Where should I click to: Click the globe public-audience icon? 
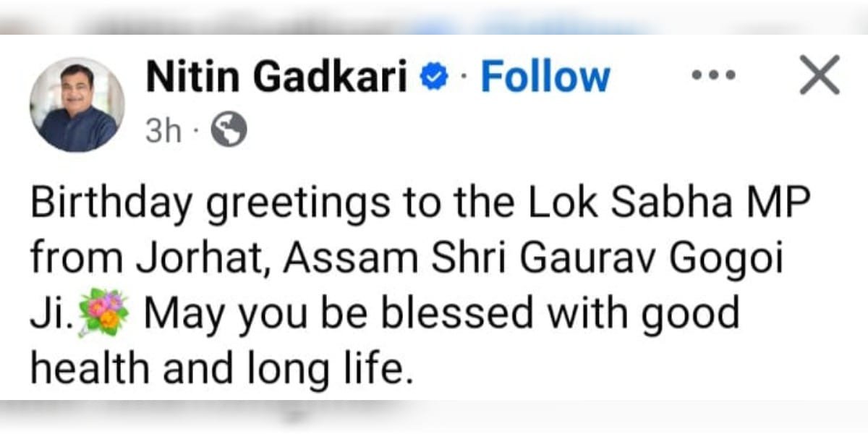click(229, 131)
